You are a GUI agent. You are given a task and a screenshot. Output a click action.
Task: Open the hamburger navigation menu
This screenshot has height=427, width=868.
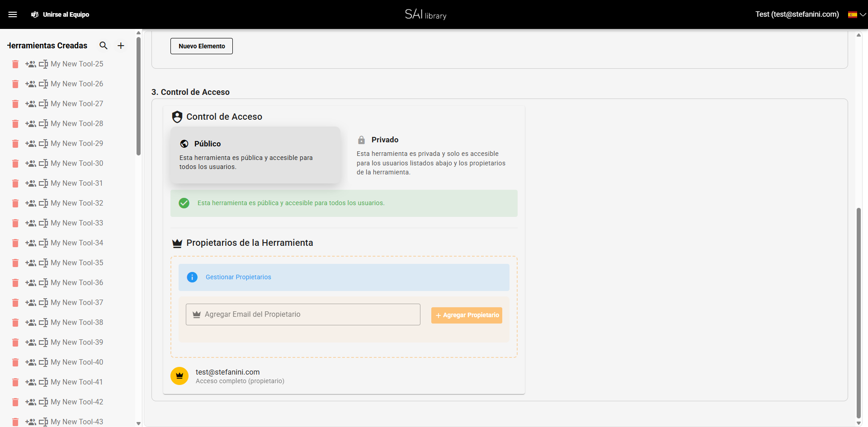[13, 14]
